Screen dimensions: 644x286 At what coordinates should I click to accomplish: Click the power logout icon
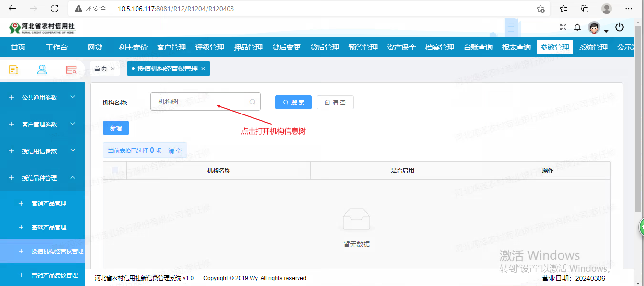pyautogui.click(x=620, y=27)
